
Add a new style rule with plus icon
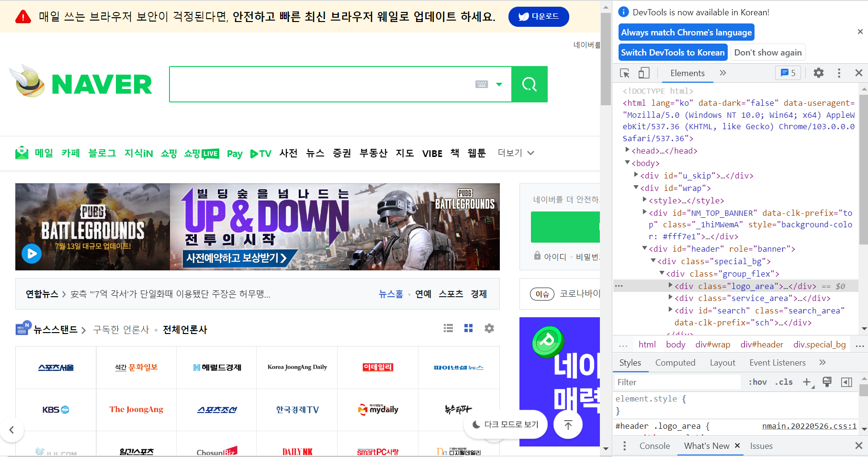(808, 382)
